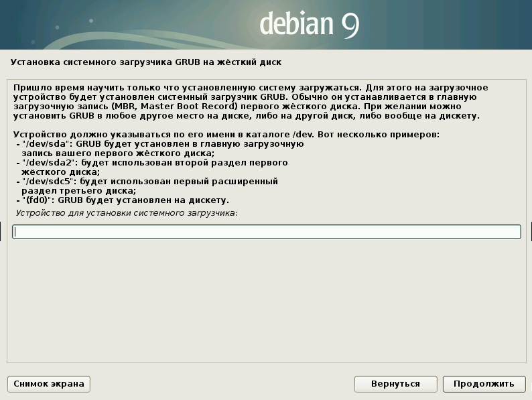Focus the bootloader device input field
The width and height of the screenshot is (532, 400).
(267, 232)
